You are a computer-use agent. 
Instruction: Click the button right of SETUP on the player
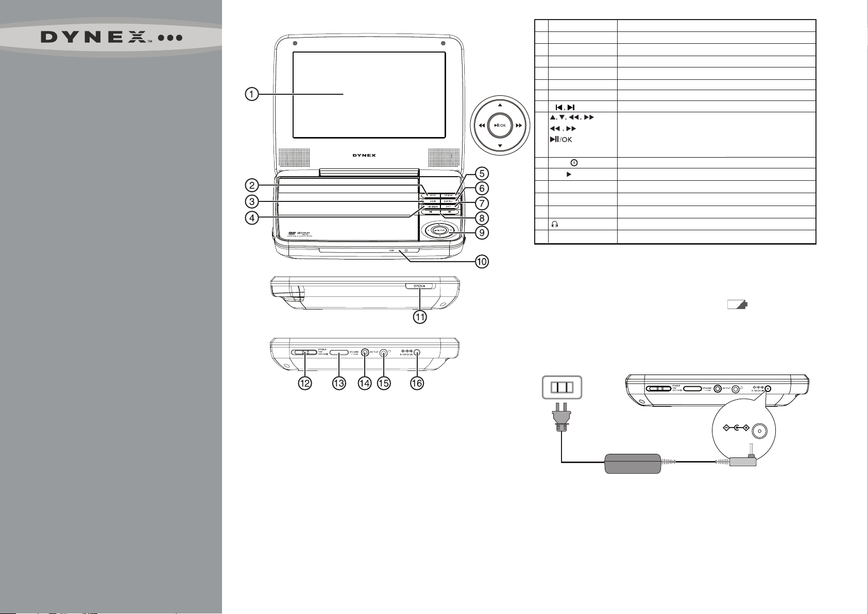click(450, 196)
